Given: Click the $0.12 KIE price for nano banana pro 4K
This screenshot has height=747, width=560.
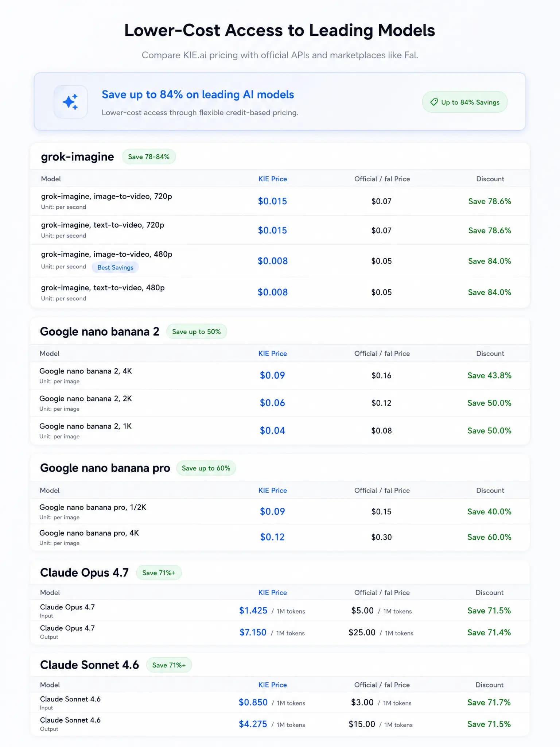Looking at the screenshot, I should click(x=272, y=537).
